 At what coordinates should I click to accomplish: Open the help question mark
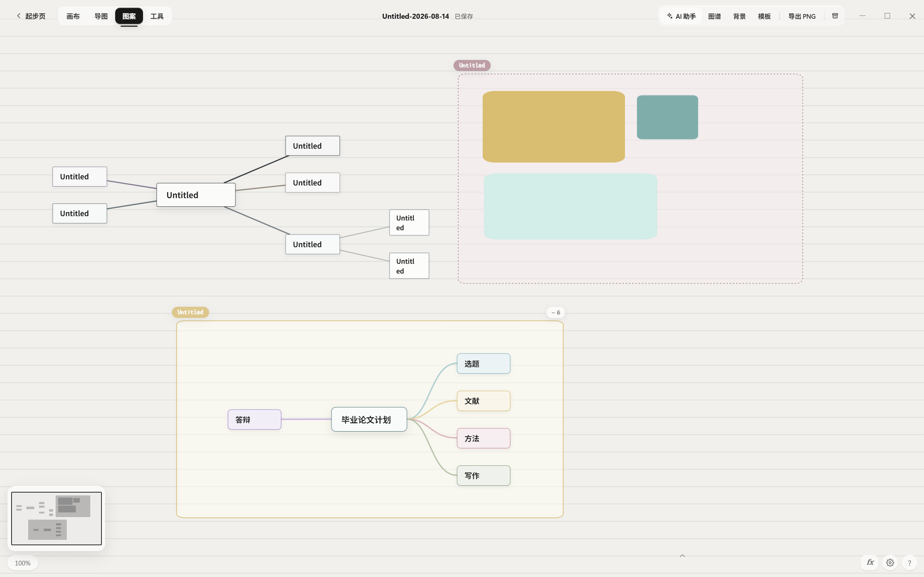[x=910, y=563]
